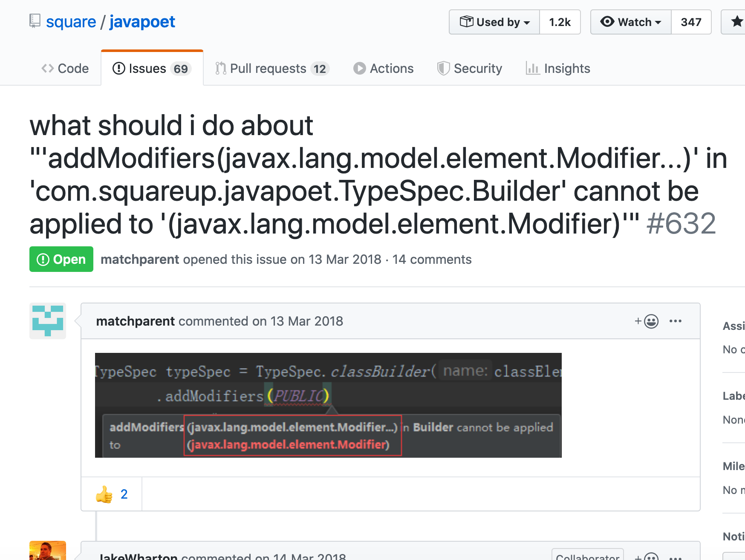
Task: Click the Pull requests count badge 12
Action: (320, 69)
